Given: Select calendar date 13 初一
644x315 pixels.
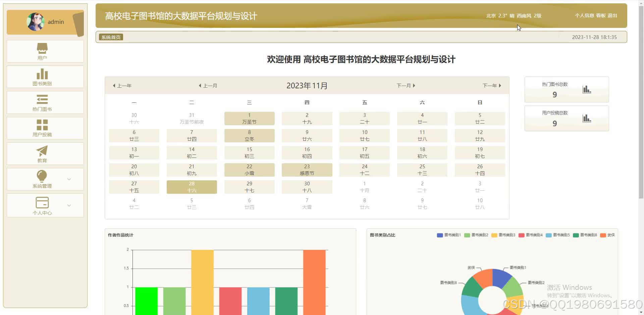Looking at the screenshot, I should (x=134, y=153).
